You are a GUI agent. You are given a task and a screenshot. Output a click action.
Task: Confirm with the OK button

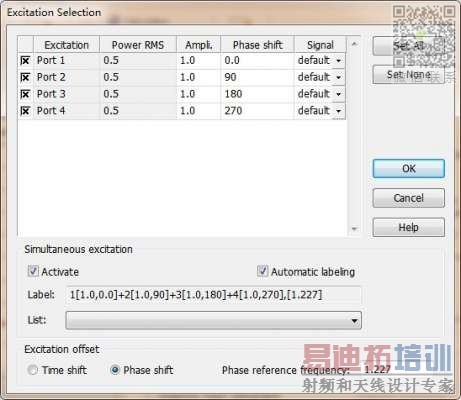point(409,169)
